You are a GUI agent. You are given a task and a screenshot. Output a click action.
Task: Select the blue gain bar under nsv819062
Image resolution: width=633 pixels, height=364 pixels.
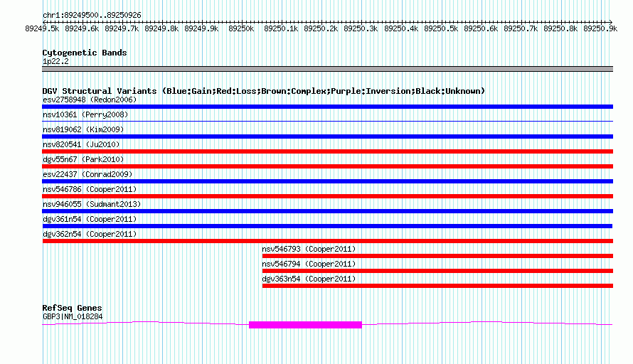coord(327,136)
